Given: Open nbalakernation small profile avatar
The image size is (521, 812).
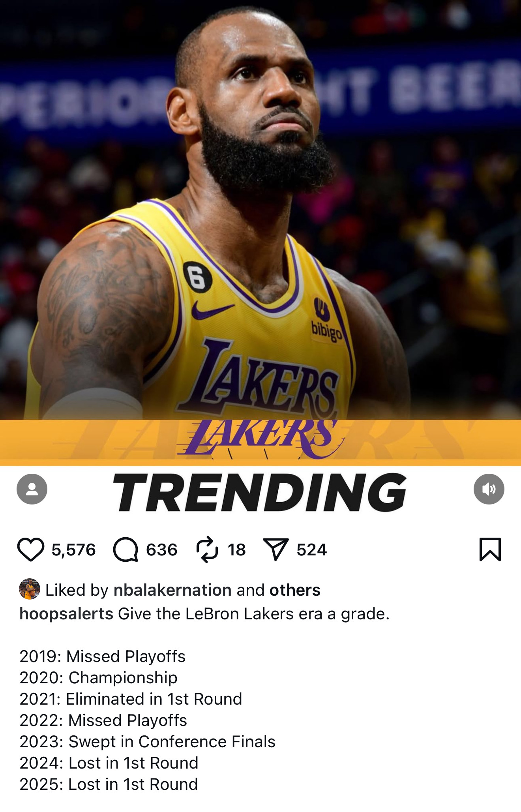Looking at the screenshot, I should tap(30, 589).
